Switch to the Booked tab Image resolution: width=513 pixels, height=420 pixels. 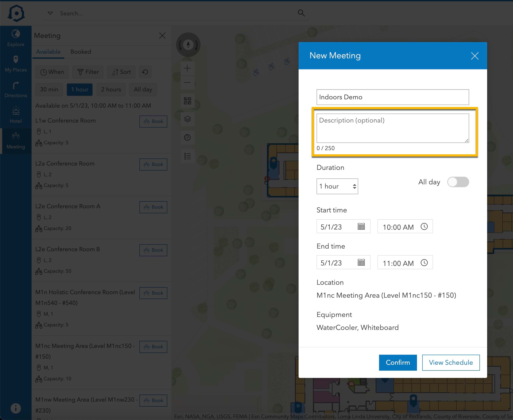(x=81, y=52)
